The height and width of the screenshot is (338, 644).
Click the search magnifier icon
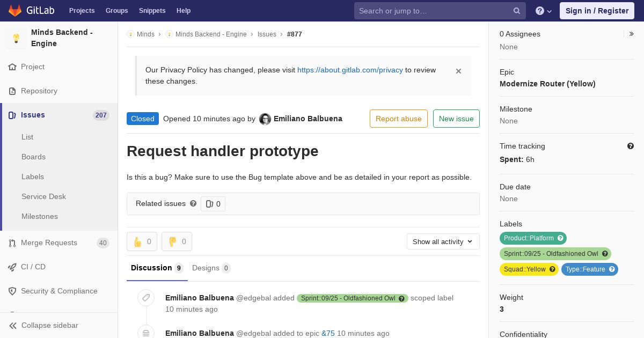517,11
